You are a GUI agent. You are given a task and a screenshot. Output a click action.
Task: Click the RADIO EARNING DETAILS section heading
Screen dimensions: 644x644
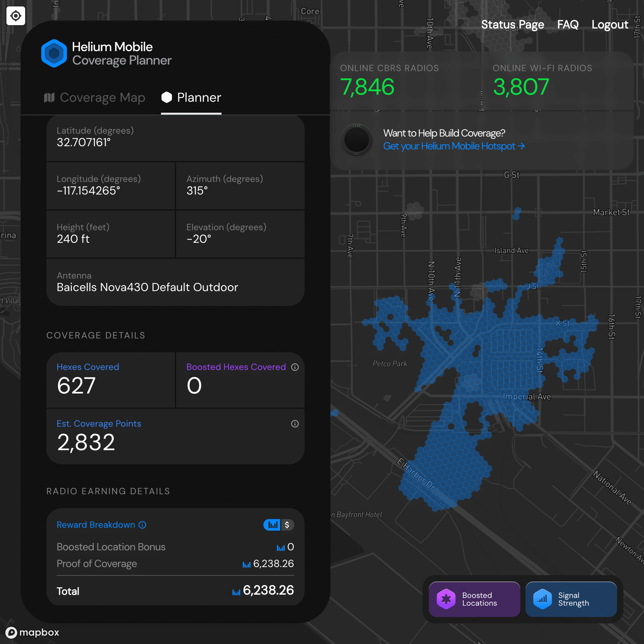click(x=108, y=491)
